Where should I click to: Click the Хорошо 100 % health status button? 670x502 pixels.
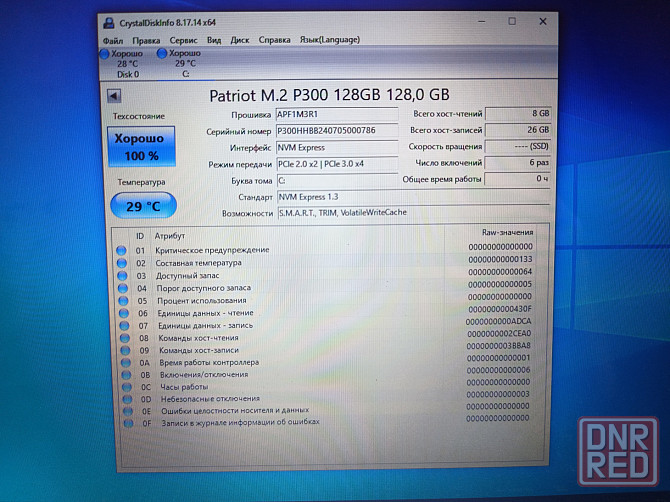pos(141,147)
